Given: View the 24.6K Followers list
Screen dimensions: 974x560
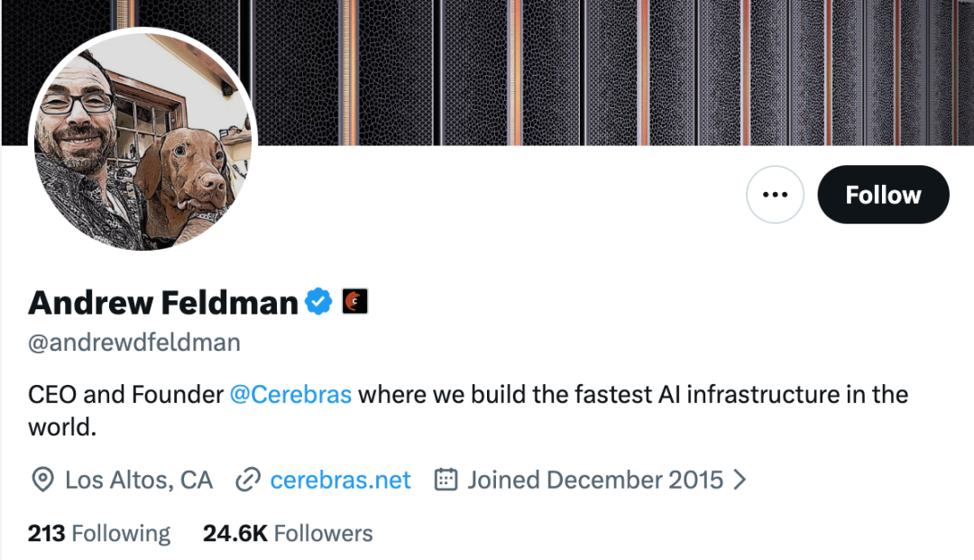Looking at the screenshot, I should [288, 533].
